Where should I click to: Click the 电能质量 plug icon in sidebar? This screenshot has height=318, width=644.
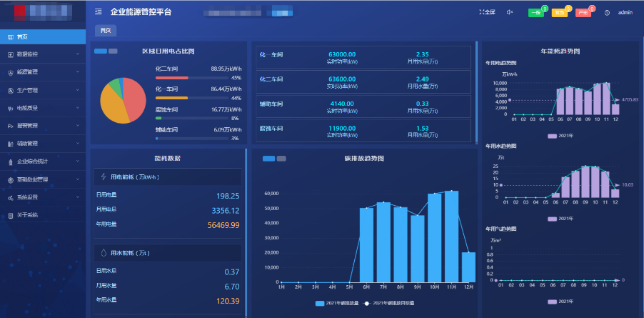(x=10, y=108)
